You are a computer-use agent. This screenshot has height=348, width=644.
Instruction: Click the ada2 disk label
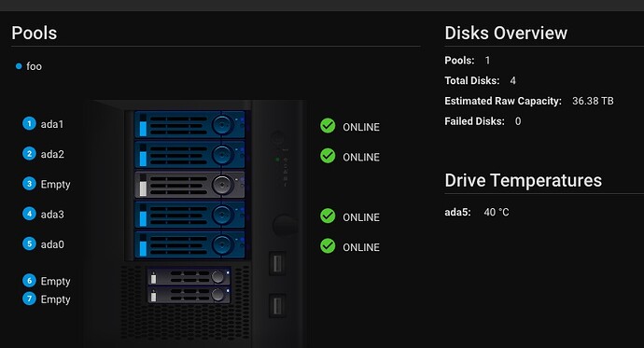(52, 154)
